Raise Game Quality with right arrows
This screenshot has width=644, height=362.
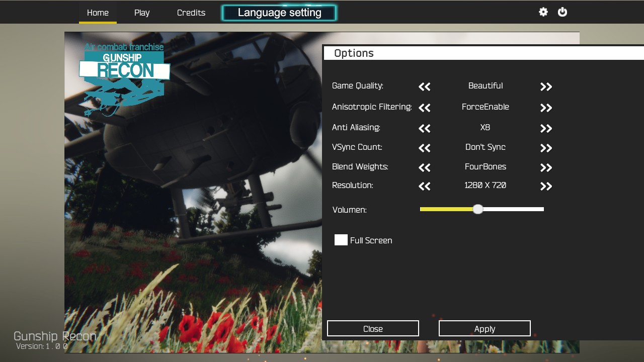pos(546,87)
